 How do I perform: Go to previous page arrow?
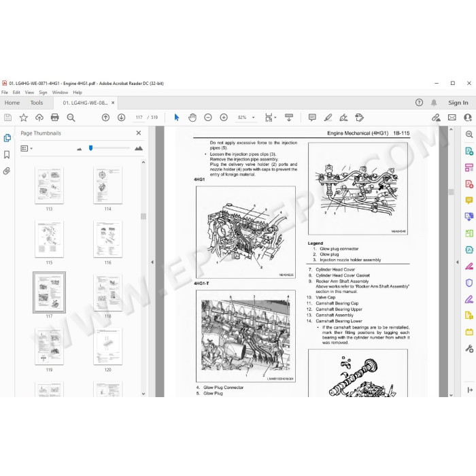(x=105, y=118)
